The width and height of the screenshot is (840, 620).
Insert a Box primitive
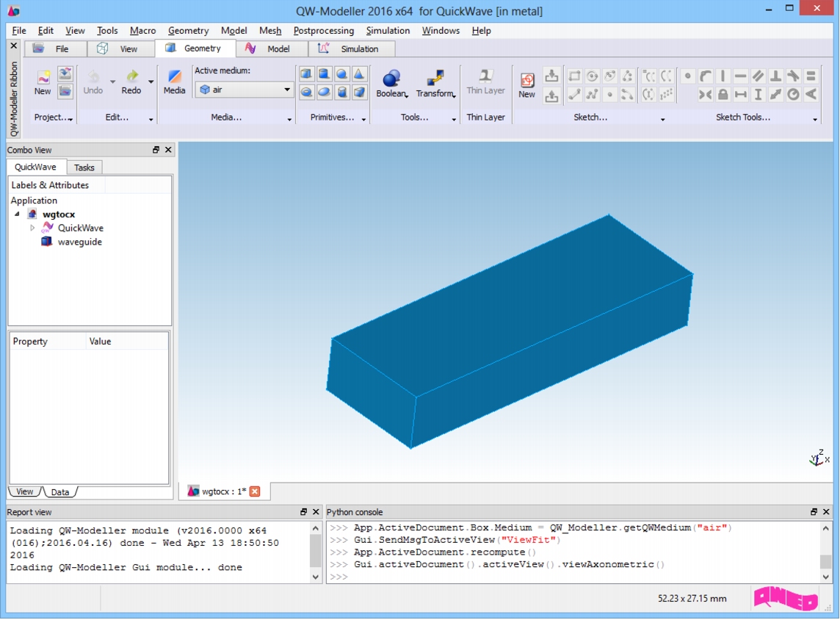tap(306, 74)
